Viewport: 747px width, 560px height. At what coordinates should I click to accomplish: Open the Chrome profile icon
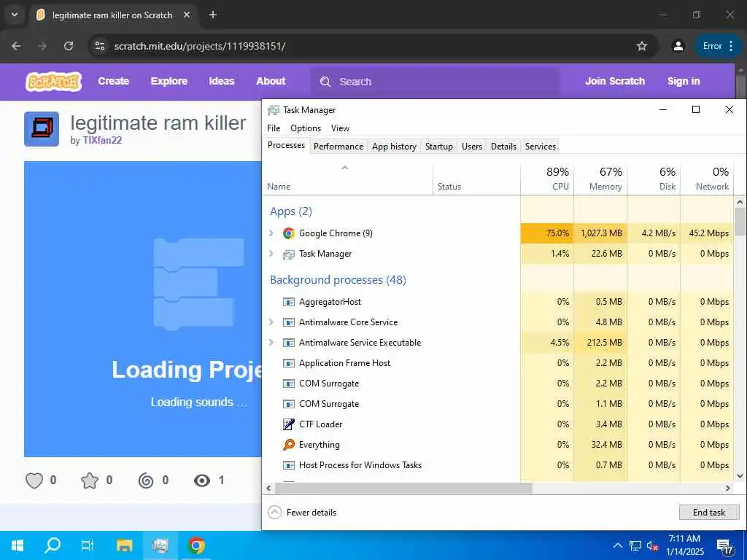tap(678, 46)
